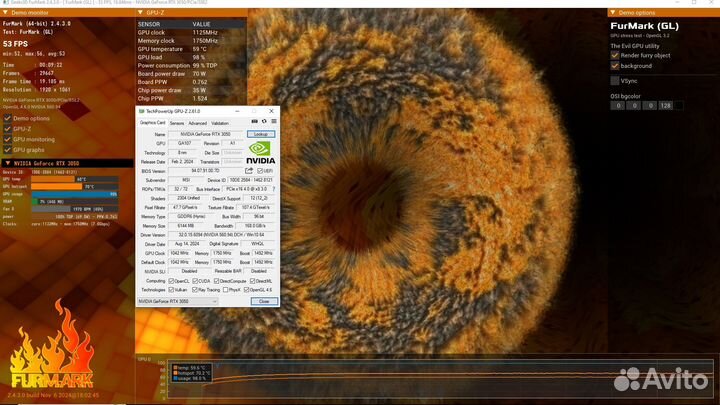Click the OSI bgcolor 128 alpha field
Screen dimensions: 720x405
pyautogui.click(x=665, y=106)
